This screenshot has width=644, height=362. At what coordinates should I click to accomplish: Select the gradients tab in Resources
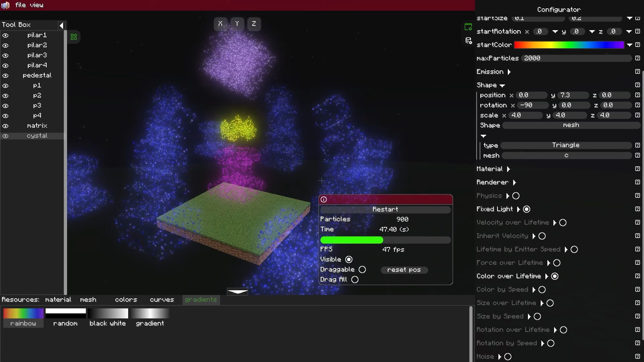tap(201, 299)
